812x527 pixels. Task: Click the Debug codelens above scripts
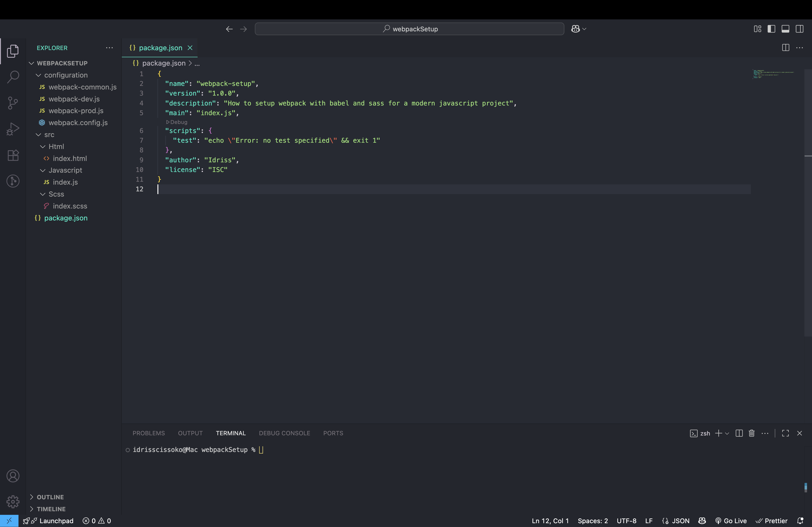pyautogui.click(x=177, y=122)
